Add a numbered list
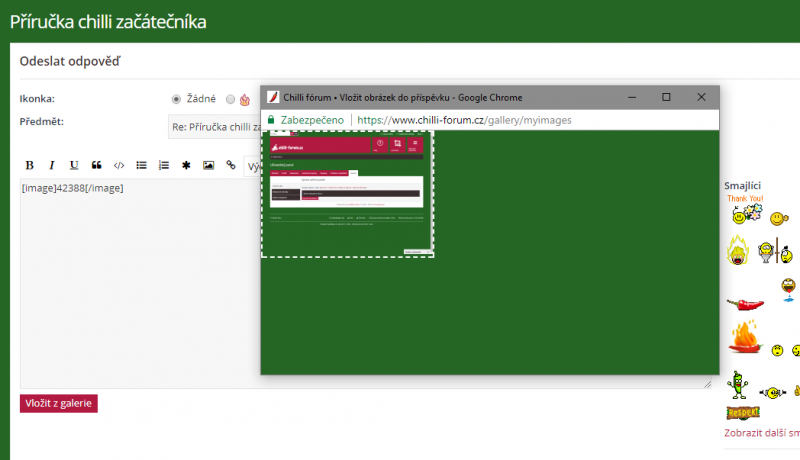The height and width of the screenshot is (460, 800). (x=164, y=165)
